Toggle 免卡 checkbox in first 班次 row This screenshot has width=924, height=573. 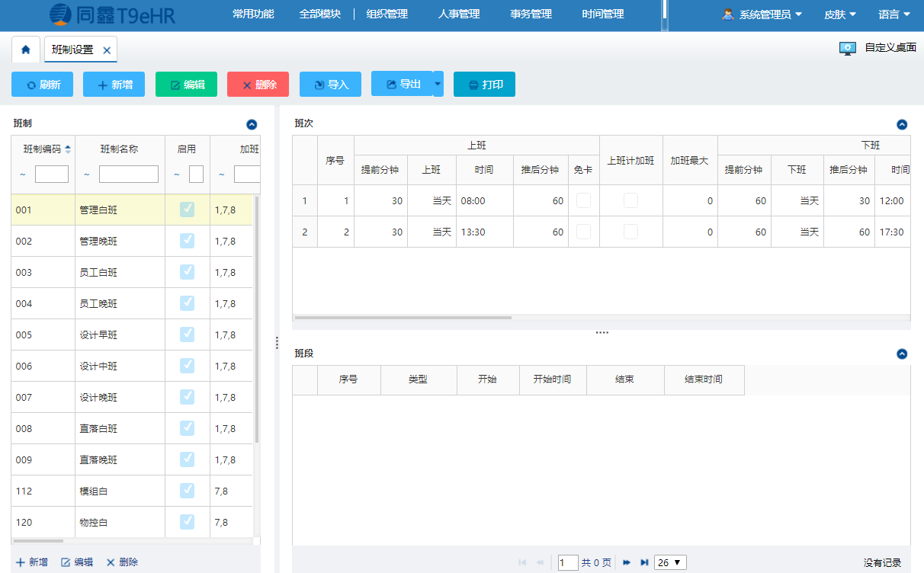(x=583, y=200)
